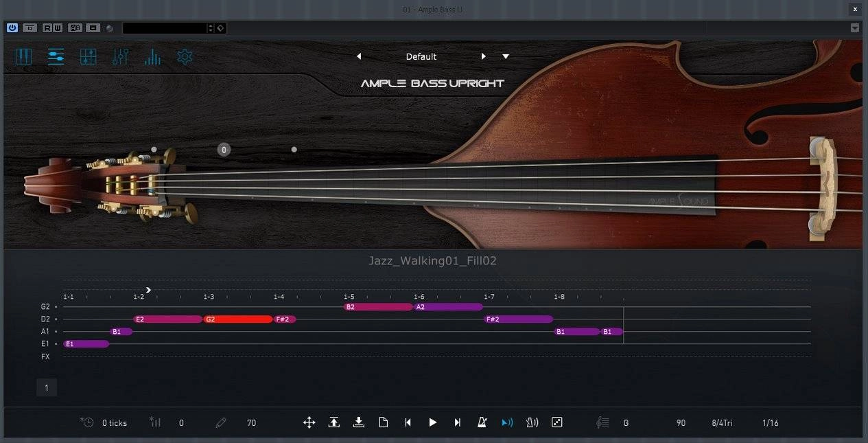Toggle the blue note preview speaker
The width and height of the screenshot is (868, 443).
tap(507, 422)
